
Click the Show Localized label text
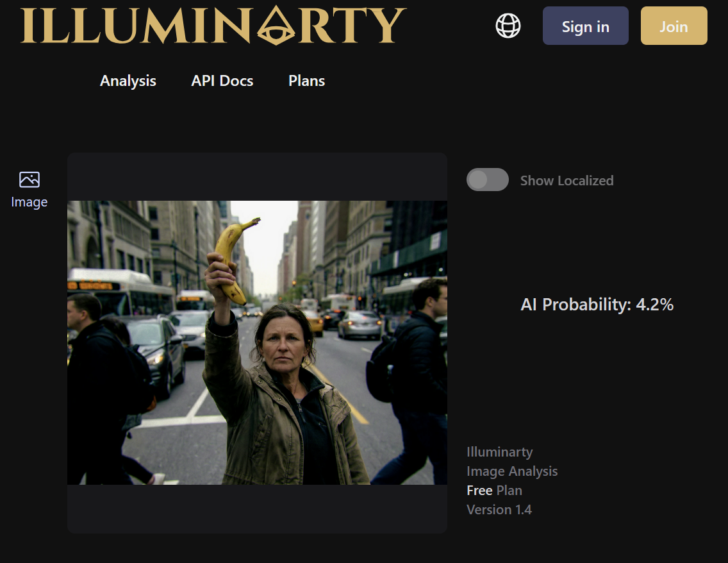coord(567,180)
